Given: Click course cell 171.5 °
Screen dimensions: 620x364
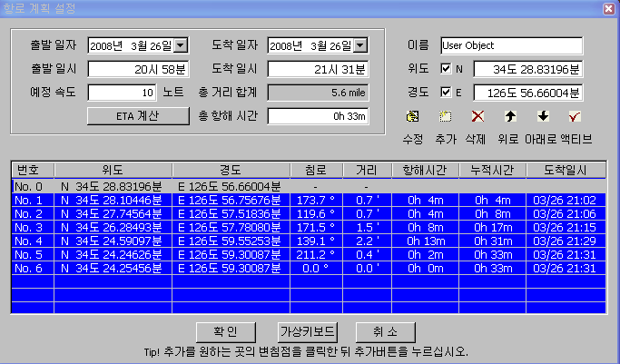Looking at the screenshot, I should pyautogui.click(x=316, y=227).
